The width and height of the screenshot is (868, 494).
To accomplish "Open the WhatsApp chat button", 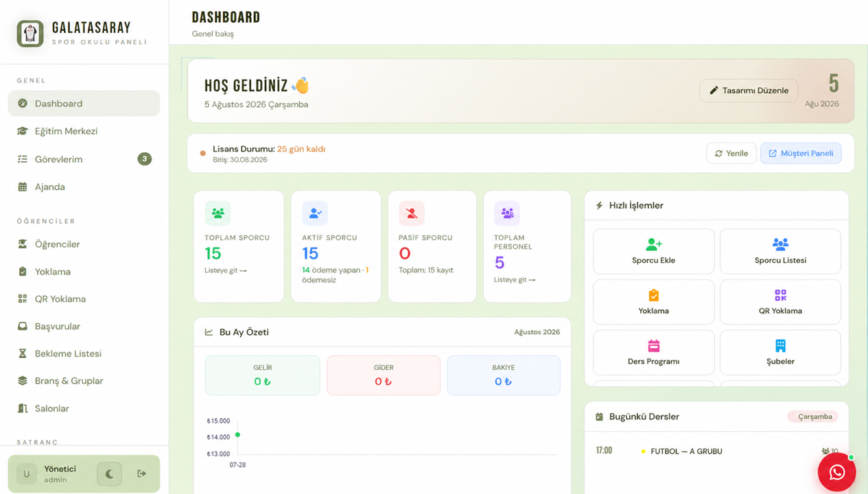I will click(836, 472).
